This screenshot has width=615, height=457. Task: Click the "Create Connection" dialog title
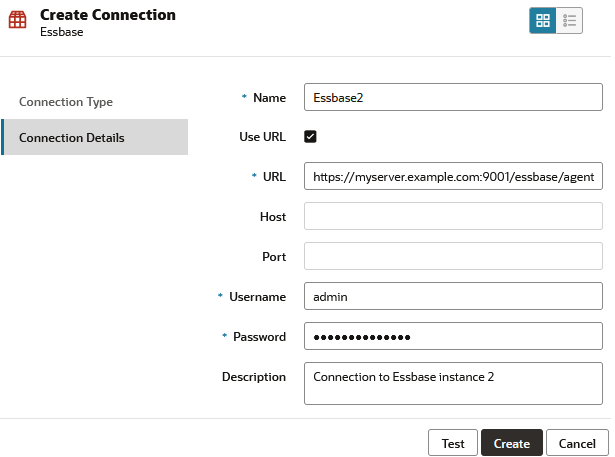click(x=108, y=15)
